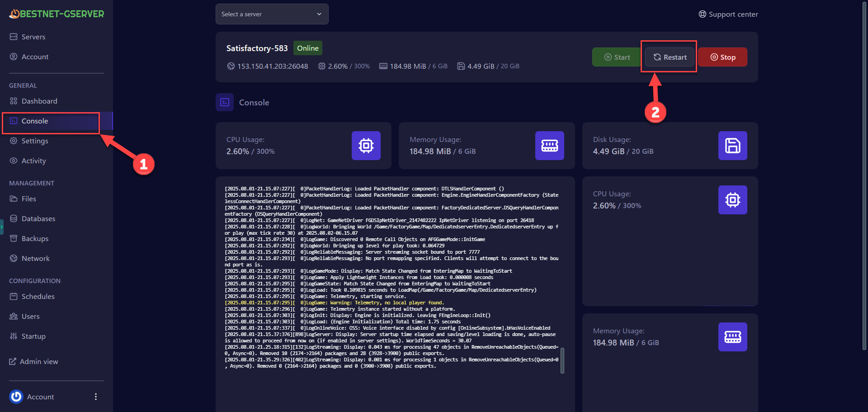Click the page vertical scrollbar
Screen dimensions: 868x412
pyautogui.click(x=864, y=176)
